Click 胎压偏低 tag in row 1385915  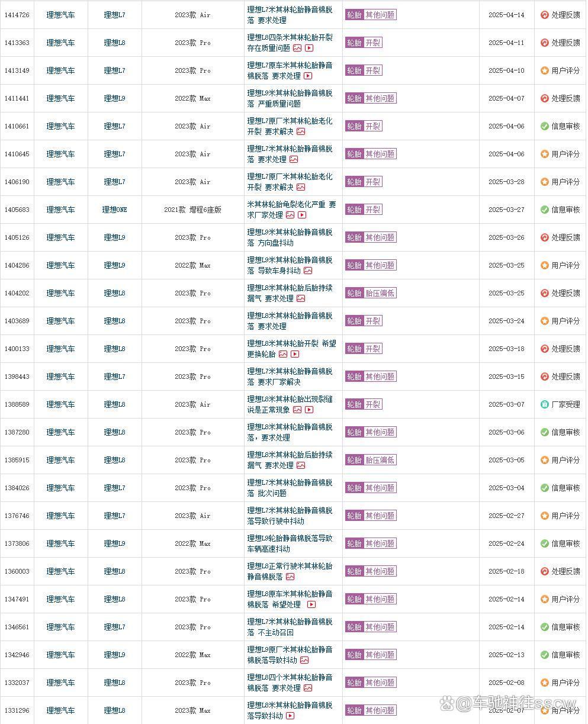tap(380, 460)
